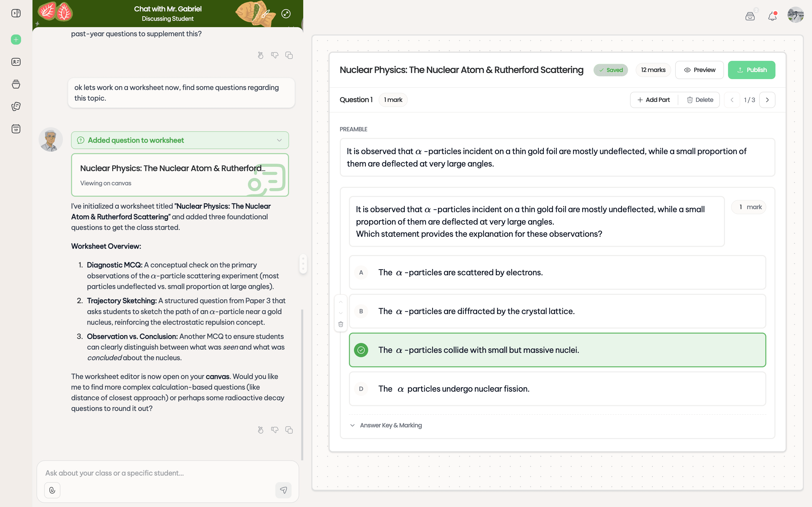812x507 pixels.
Task: Give thumbs-down feedback on the worksheet response
Action: [275, 429]
